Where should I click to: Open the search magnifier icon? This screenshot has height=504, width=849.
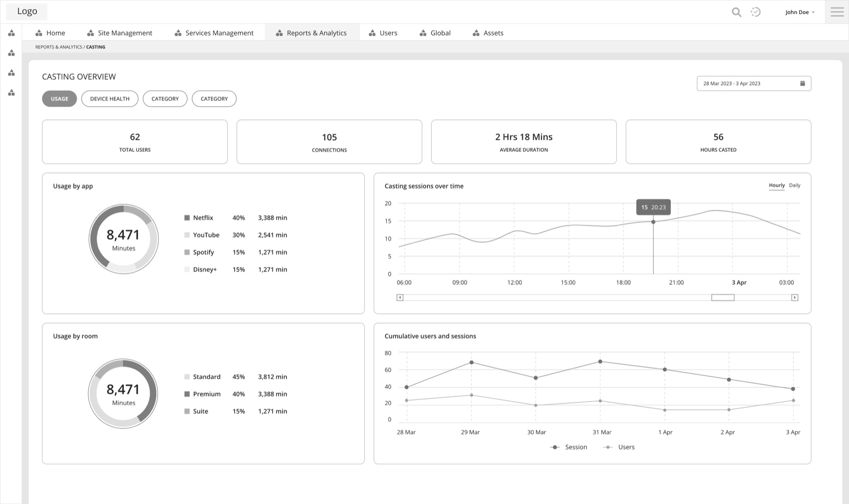pyautogui.click(x=737, y=12)
